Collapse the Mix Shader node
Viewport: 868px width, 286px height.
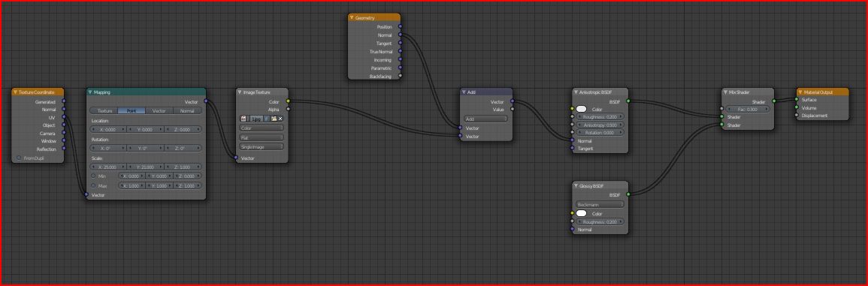(725, 92)
